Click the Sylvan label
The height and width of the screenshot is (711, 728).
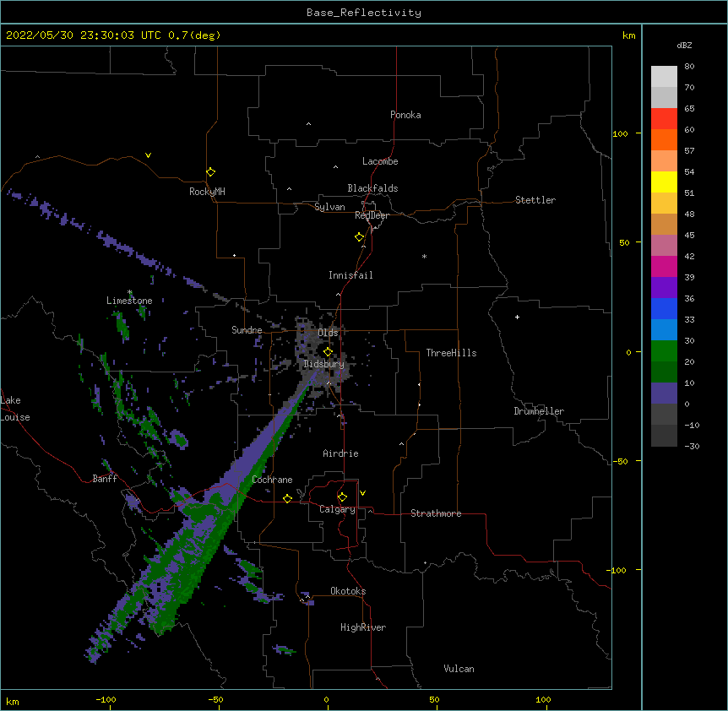click(329, 207)
